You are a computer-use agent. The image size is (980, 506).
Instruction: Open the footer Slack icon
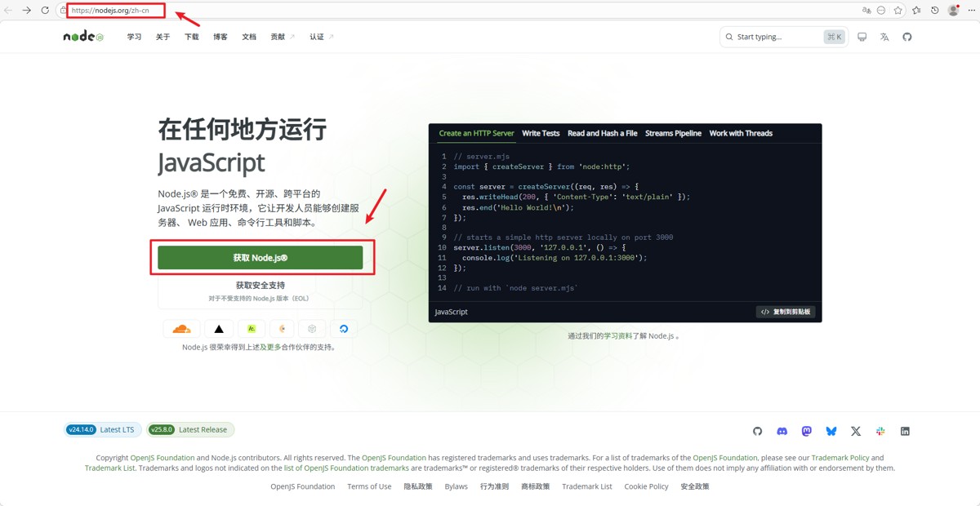880,431
